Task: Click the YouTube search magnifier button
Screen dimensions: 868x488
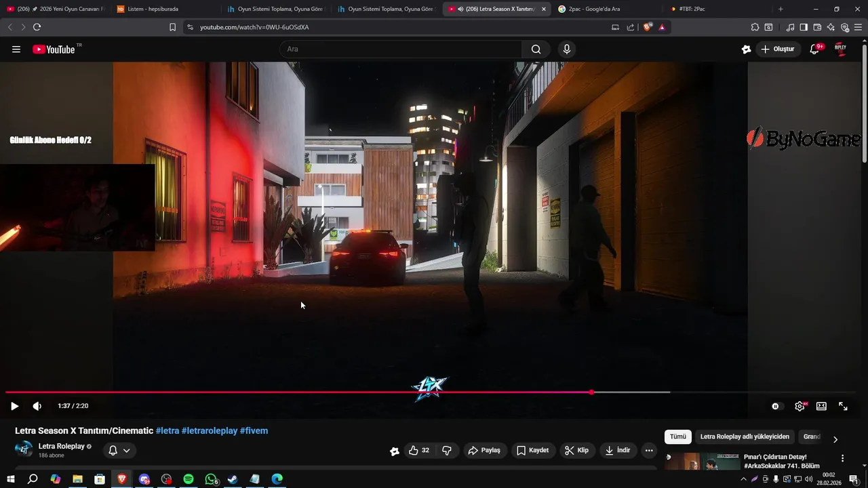Action: pos(536,49)
